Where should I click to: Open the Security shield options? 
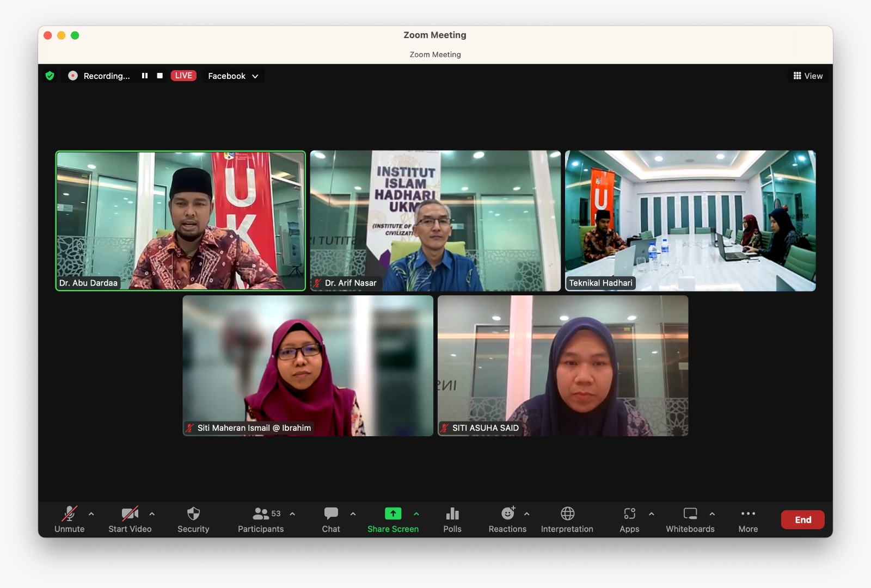193,519
